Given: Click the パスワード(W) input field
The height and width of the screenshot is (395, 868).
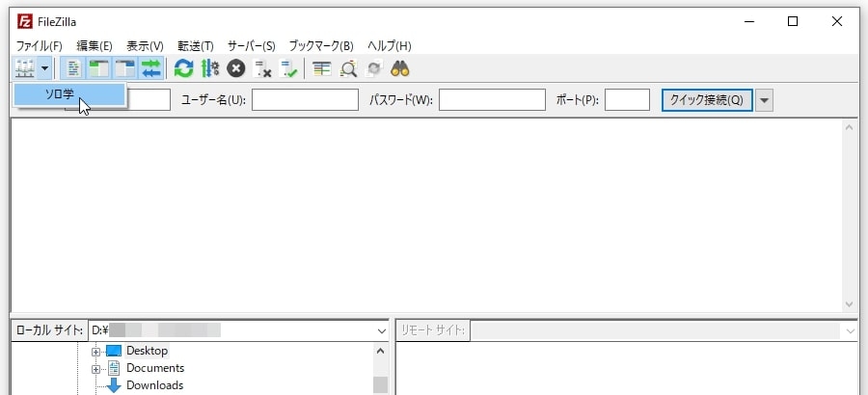Looking at the screenshot, I should [492, 100].
